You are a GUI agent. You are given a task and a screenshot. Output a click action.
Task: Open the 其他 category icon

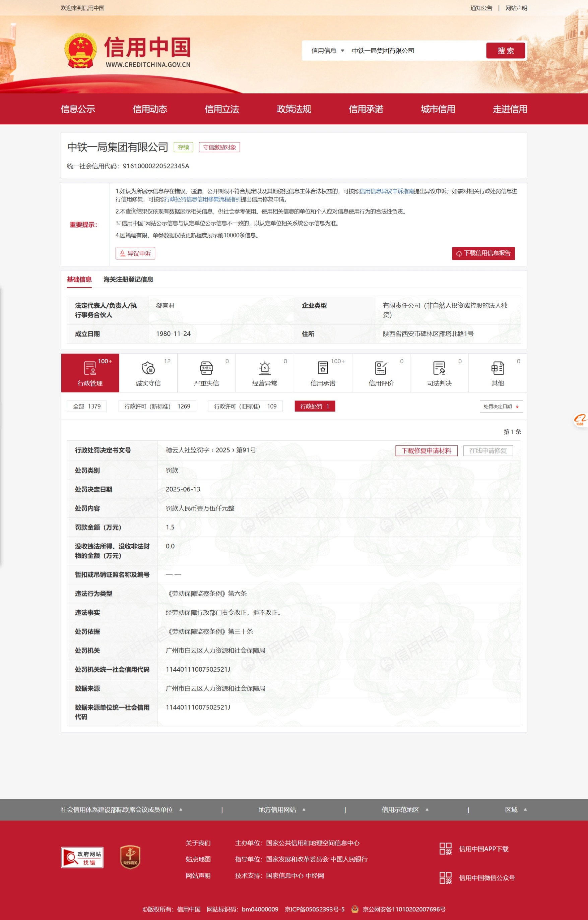click(498, 368)
